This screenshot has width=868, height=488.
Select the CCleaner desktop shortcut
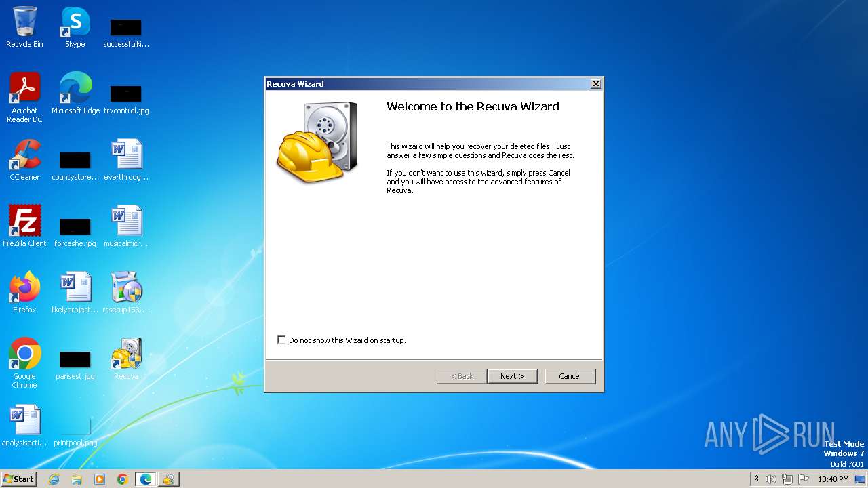[x=24, y=160]
